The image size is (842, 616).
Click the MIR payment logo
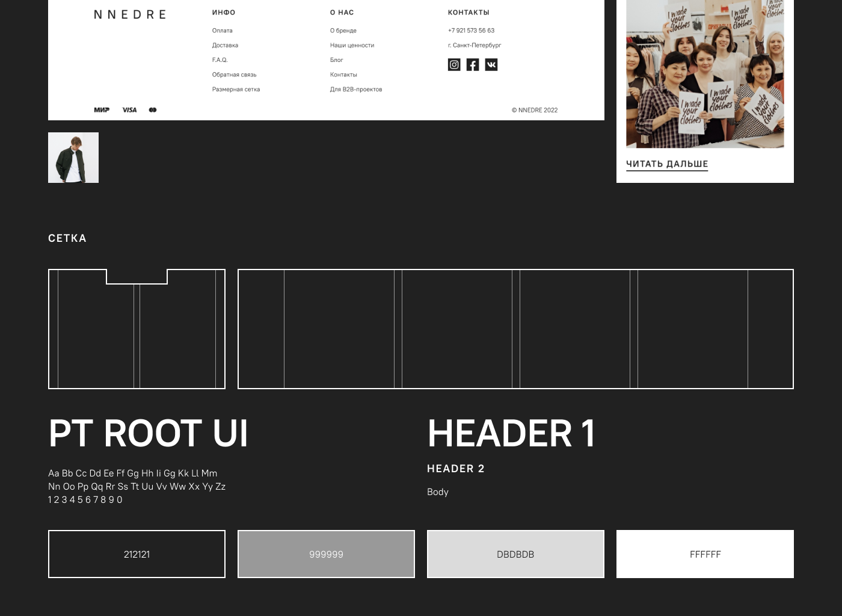tap(102, 110)
